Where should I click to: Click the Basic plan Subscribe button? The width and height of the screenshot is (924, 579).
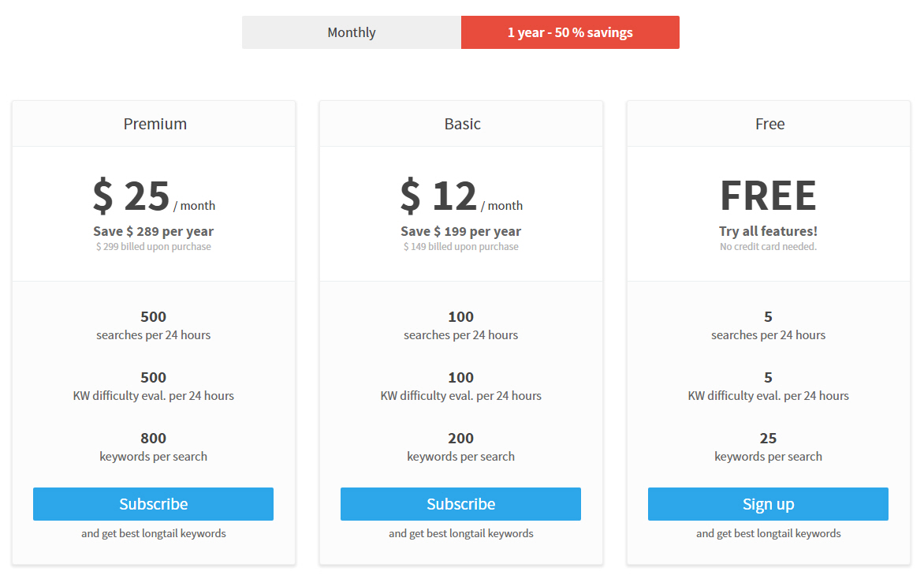(461, 504)
